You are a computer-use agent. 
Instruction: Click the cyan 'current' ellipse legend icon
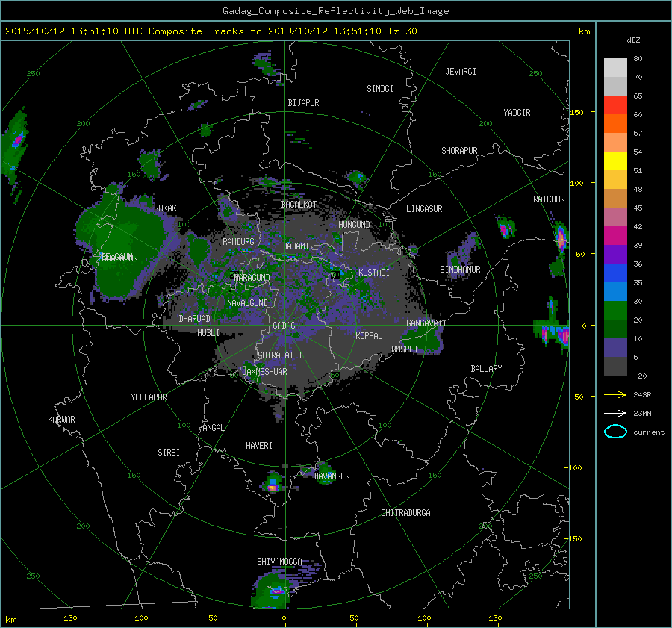(x=615, y=432)
